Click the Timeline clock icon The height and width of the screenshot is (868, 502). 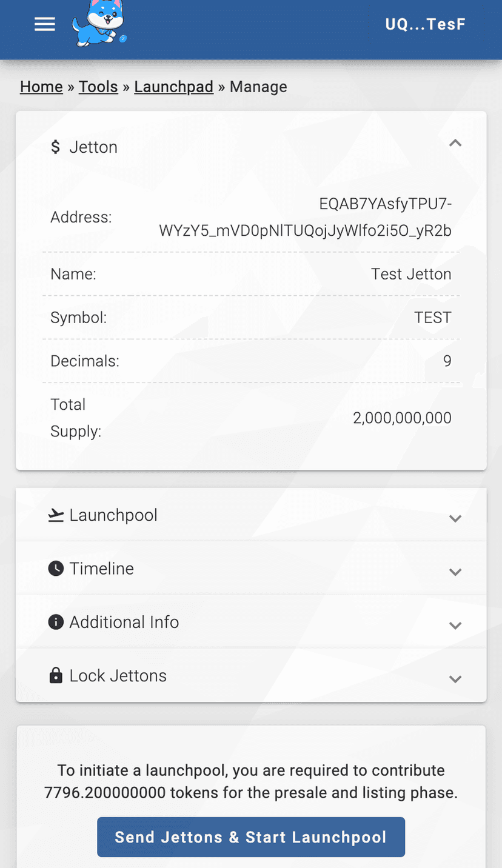pyautogui.click(x=56, y=569)
